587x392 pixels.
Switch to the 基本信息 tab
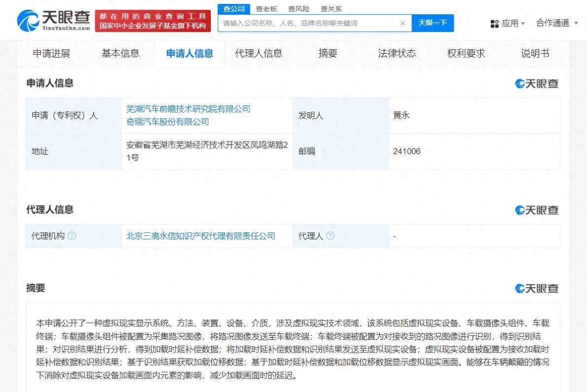click(x=121, y=54)
